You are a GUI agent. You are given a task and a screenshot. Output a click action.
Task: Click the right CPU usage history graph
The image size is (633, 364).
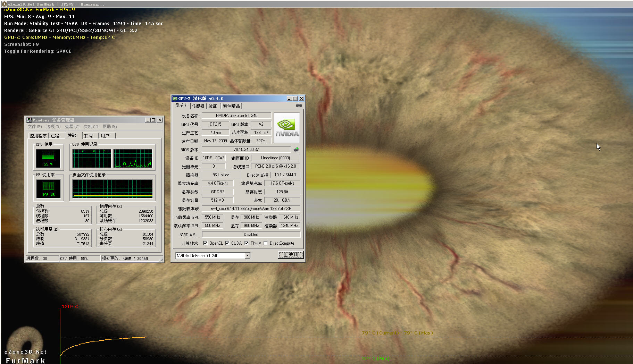[133, 159]
